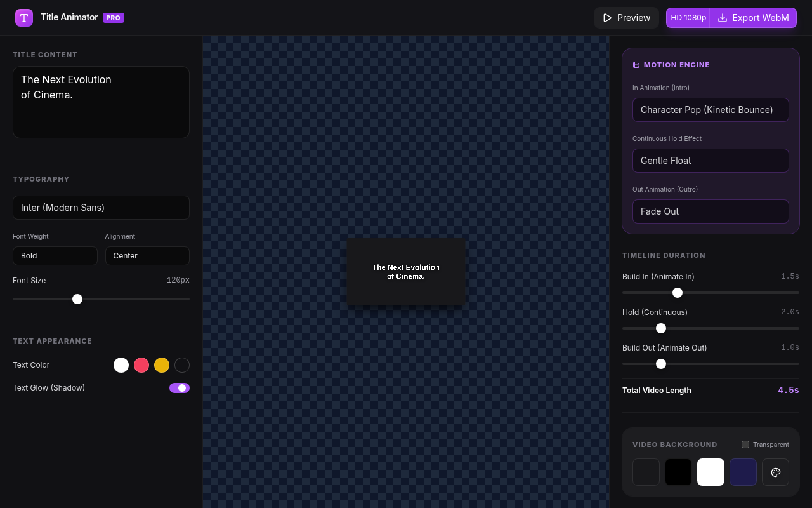Image resolution: width=812 pixels, height=508 pixels.
Task: Open the In Animation (Intro) dropdown
Action: click(x=710, y=110)
